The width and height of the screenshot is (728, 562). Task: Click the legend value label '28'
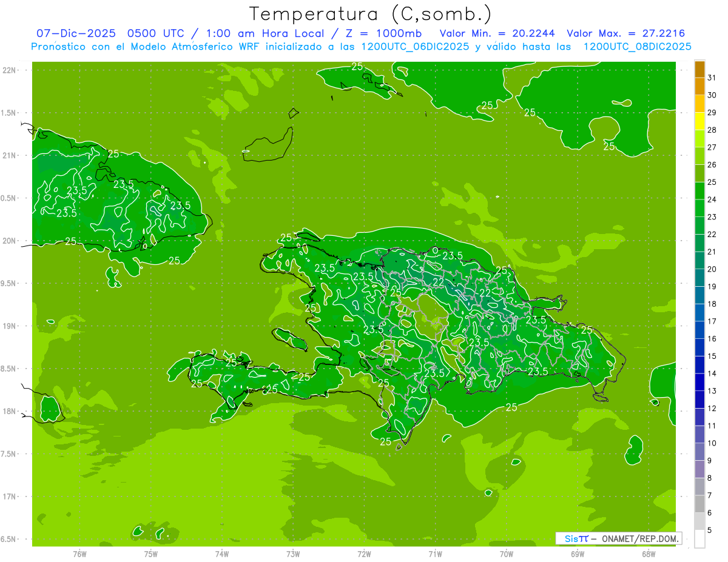pyautogui.click(x=712, y=130)
